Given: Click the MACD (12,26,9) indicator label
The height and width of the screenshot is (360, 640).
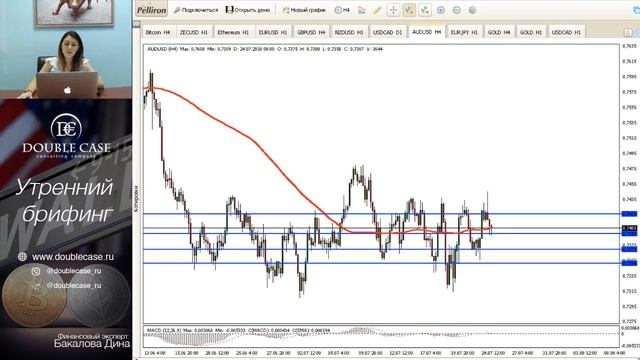Looking at the screenshot, I should [239, 330].
